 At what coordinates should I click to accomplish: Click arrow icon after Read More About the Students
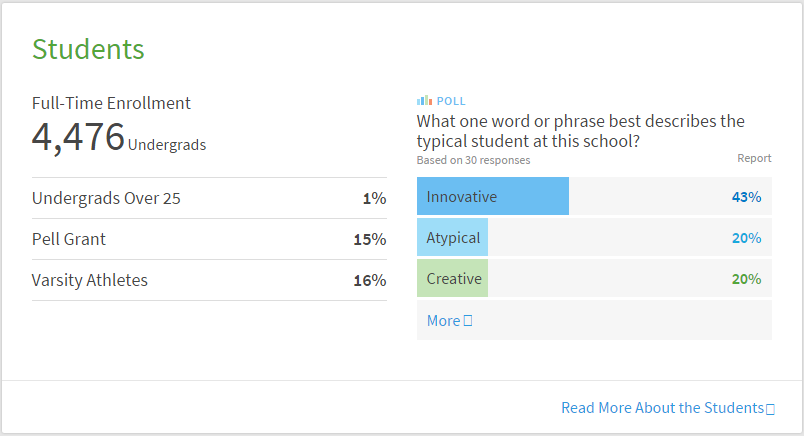(770, 409)
